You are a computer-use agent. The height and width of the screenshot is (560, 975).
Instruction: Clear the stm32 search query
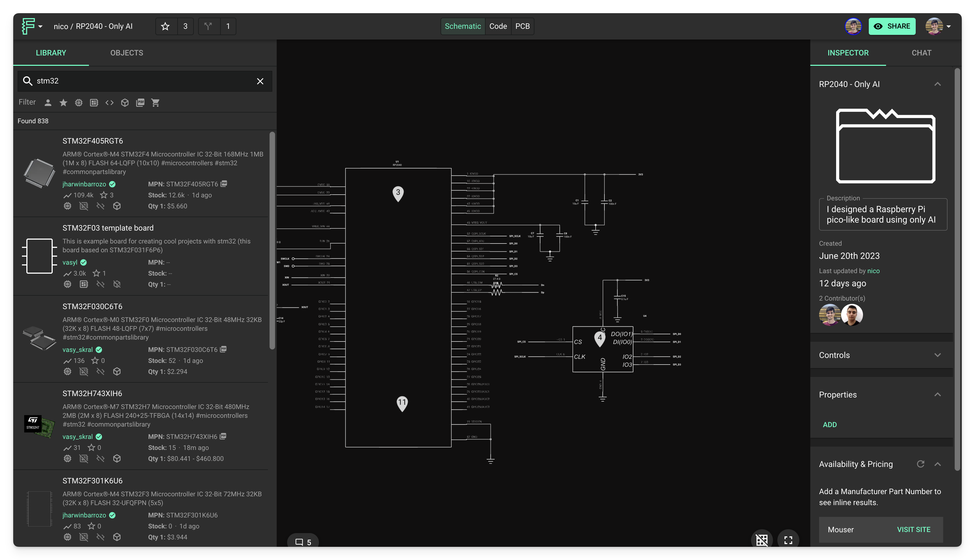[260, 81]
